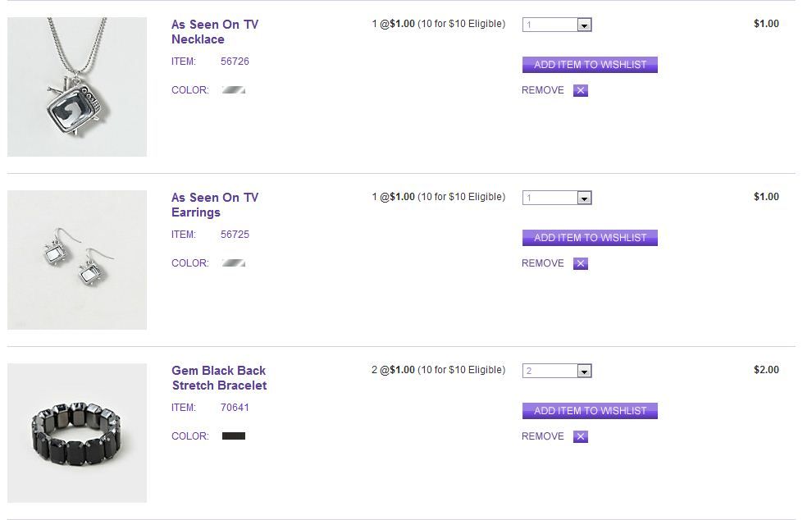Add the Stretch Bracelet to wishlist
Viewport: 812px width, 520px height.
tap(590, 411)
